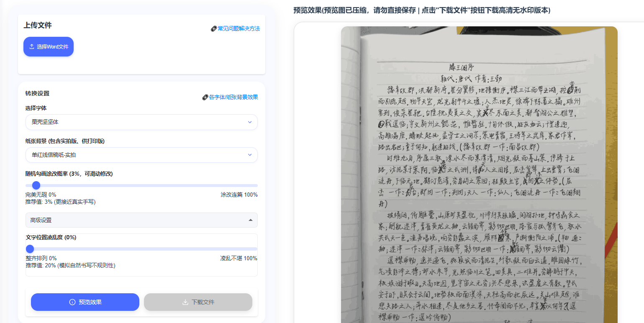Open the 选择字体 dropdown showing 栗壳坚坚体

(x=141, y=122)
